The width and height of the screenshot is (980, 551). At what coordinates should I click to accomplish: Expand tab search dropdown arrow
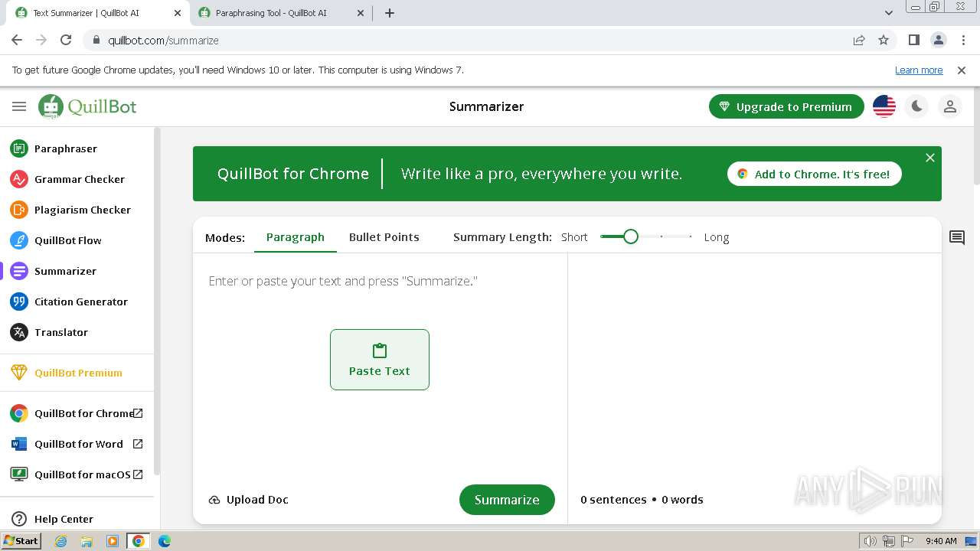point(889,13)
